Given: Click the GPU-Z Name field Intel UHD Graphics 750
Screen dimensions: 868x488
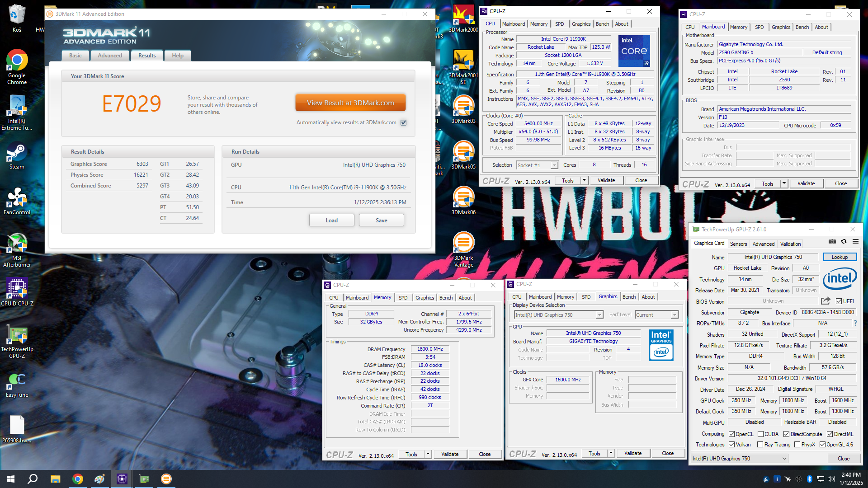Looking at the screenshot, I should 773,257.
